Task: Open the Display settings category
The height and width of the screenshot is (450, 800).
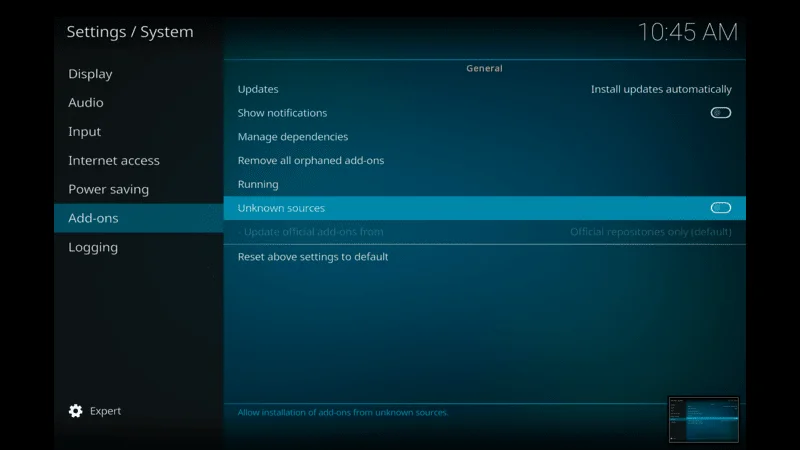Action: pyautogui.click(x=138, y=74)
